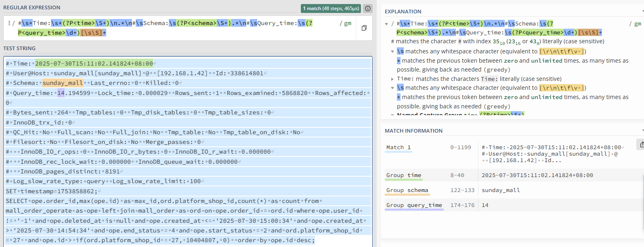
Task: Select the 'Group query_time' label
Action: point(414,205)
